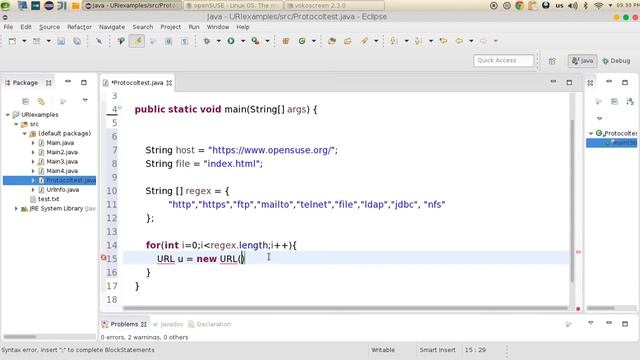Collapse the (default package) node
The height and width of the screenshot is (360, 640).
(x=25, y=133)
